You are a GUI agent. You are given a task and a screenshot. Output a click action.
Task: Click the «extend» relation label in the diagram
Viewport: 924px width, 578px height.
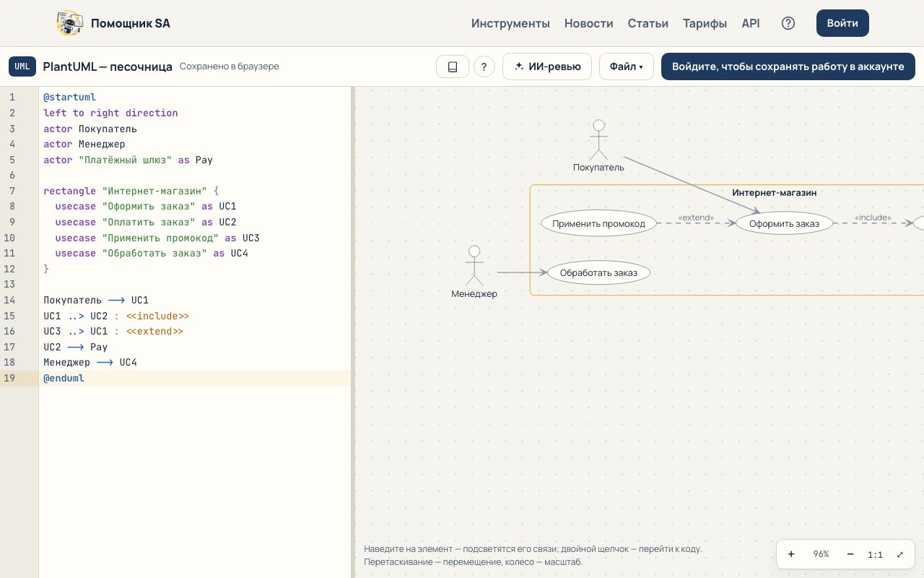tap(696, 217)
